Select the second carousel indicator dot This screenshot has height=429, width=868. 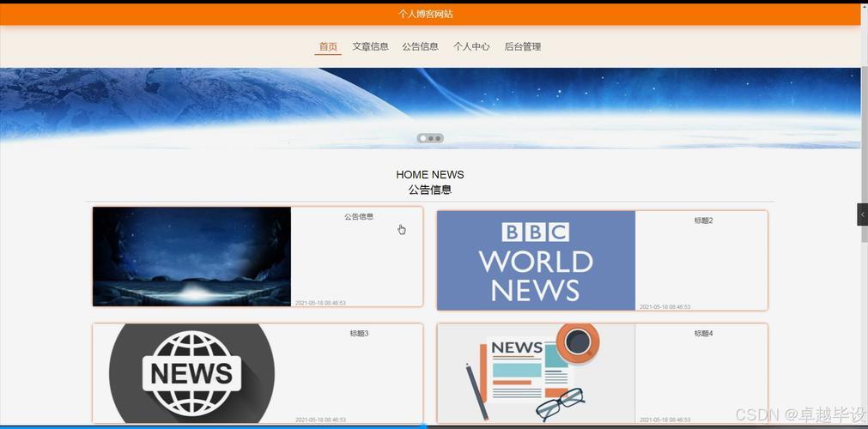click(x=431, y=138)
